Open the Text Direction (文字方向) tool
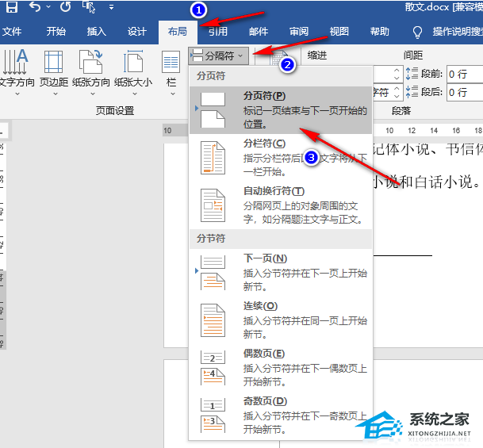The image size is (483, 448). (14, 69)
